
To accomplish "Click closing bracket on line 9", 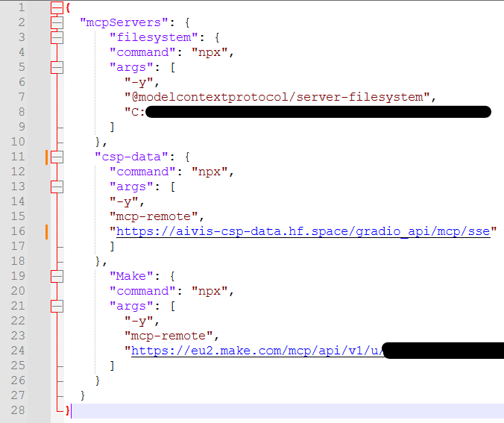I will pos(112,128).
